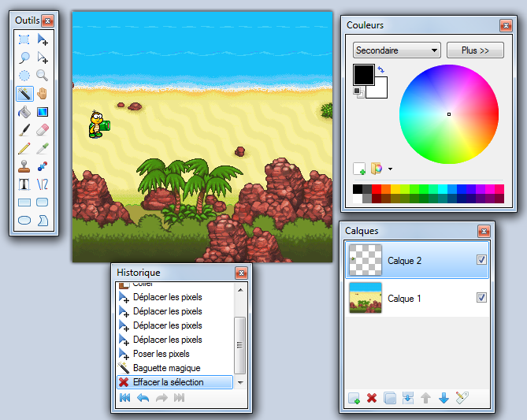Select the Eraser tool
The height and width of the screenshot is (420, 527).
[x=43, y=129]
